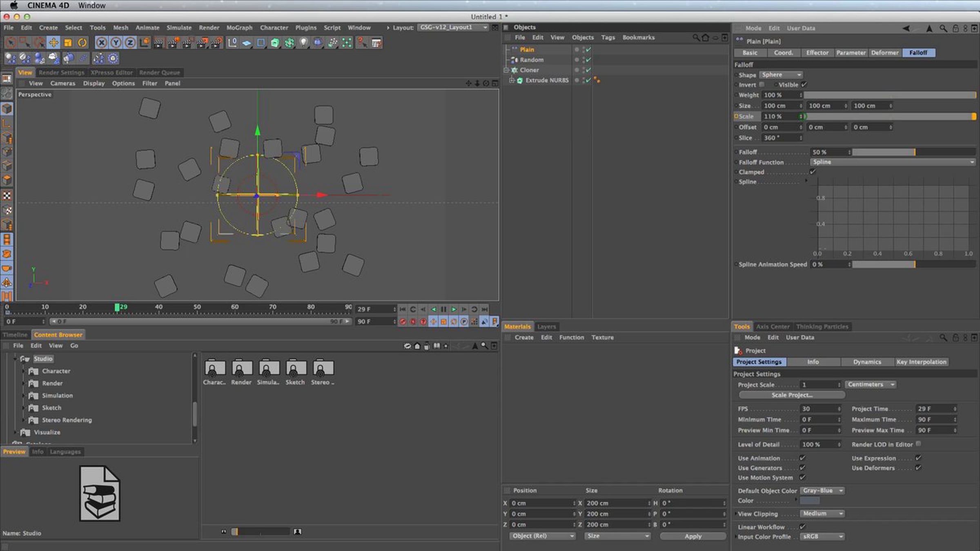
Task: Click the Falloff percentage slider
Action: point(914,152)
